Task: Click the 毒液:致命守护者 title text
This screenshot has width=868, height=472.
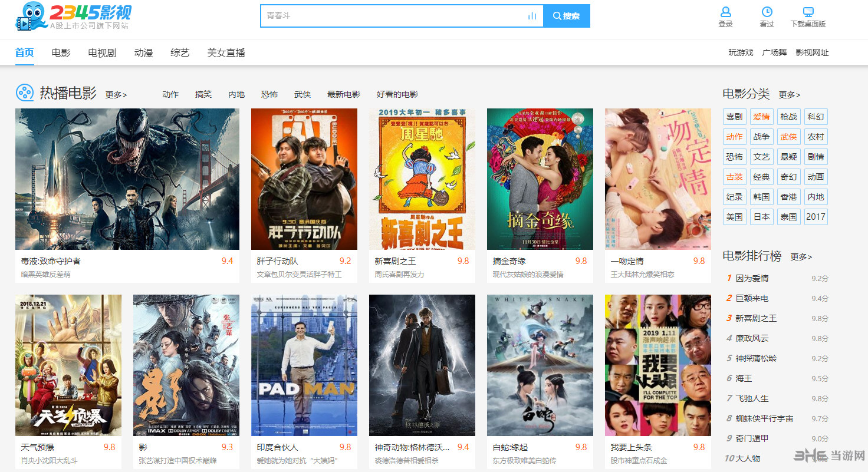Action: tap(51, 261)
